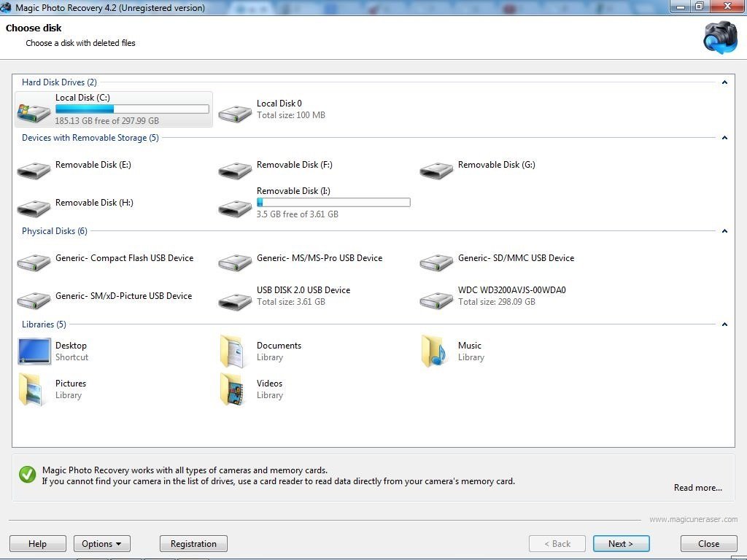Click the Devices with Removable Storage (5) header
This screenshot has height=560, width=747.
click(x=90, y=138)
